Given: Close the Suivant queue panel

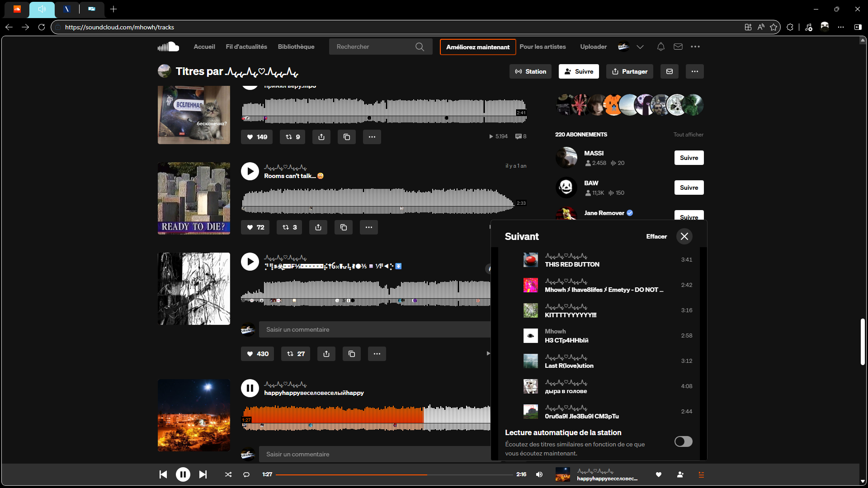Looking at the screenshot, I should (x=684, y=236).
